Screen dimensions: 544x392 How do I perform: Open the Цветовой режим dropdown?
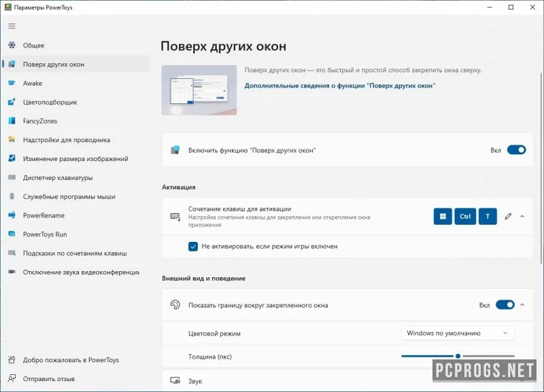[458, 333]
